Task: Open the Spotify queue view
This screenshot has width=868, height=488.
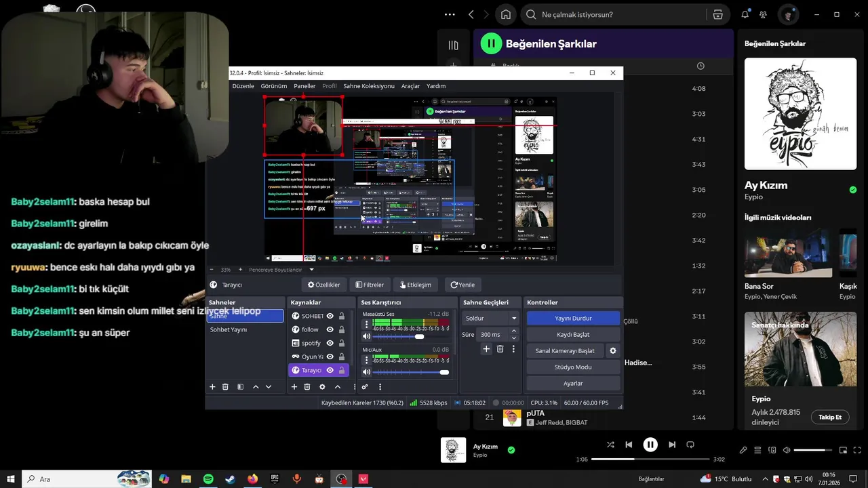Action: click(x=757, y=450)
